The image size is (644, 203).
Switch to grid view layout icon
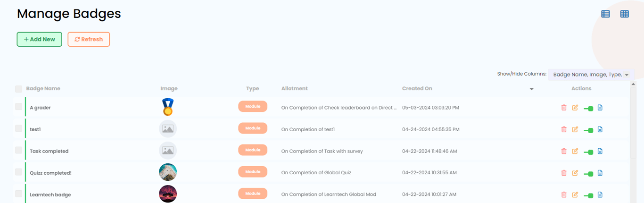[624, 14]
